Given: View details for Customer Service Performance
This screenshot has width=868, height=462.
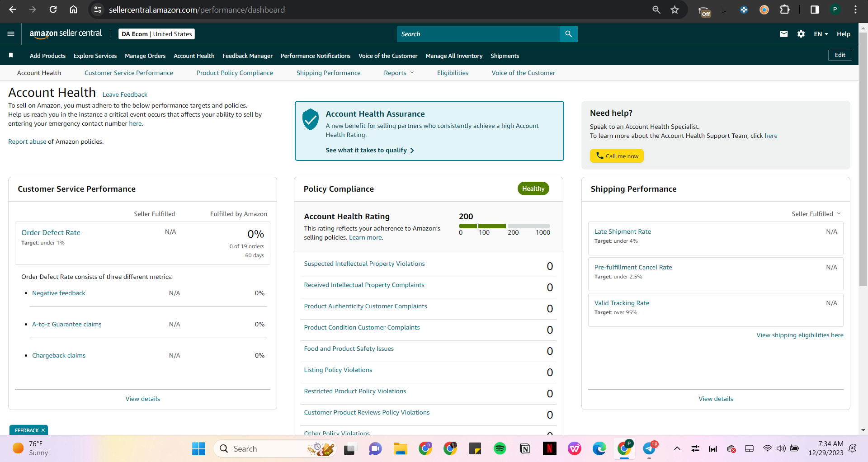Looking at the screenshot, I should click(143, 399).
